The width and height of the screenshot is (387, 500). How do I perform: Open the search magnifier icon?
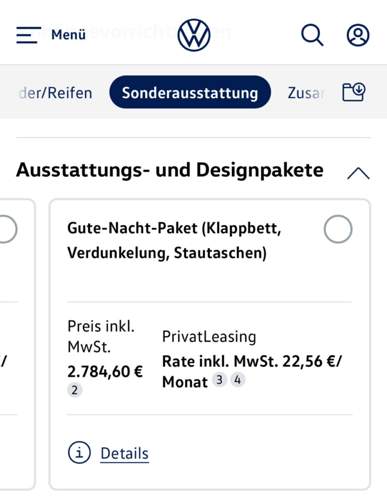pyautogui.click(x=312, y=35)
